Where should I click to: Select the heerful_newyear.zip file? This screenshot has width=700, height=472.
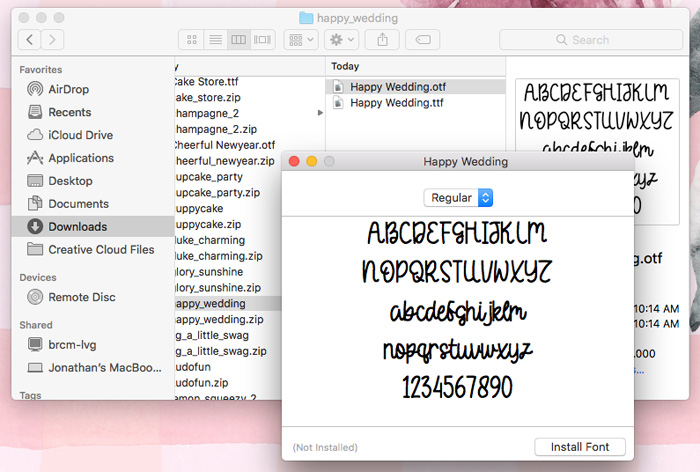click(x=225, y=161)
